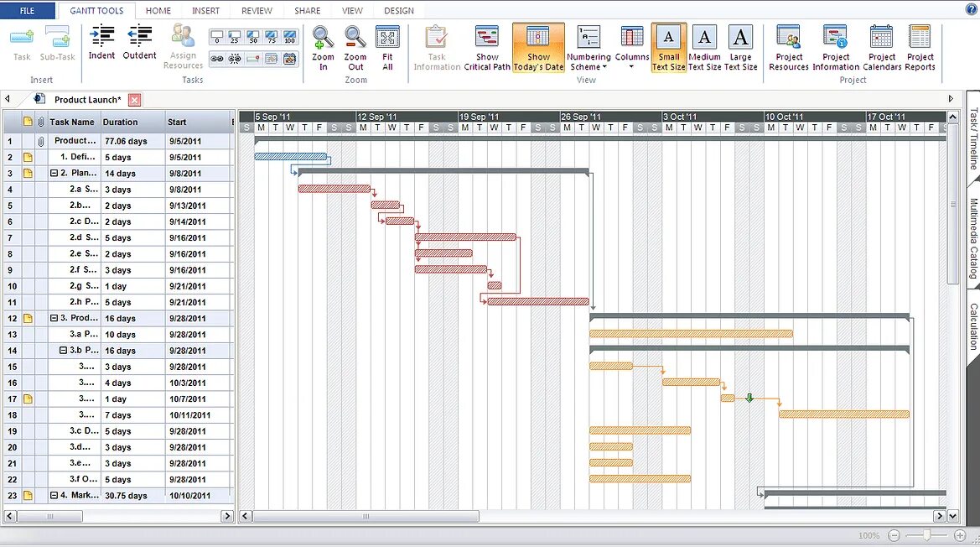
Task: Click the note icon on row 2
Action: pyautogui.click(x=28, y=157)
